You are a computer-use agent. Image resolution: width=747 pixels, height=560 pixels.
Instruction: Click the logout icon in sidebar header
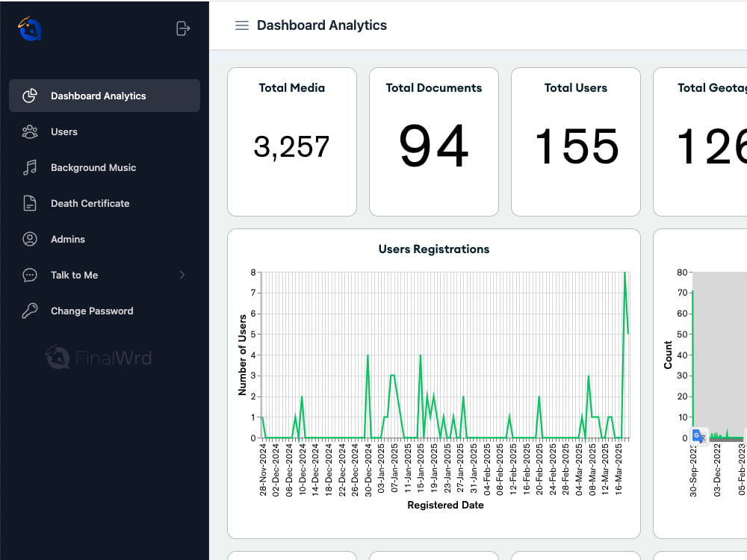pyautogui.click(x=183, y=28)
